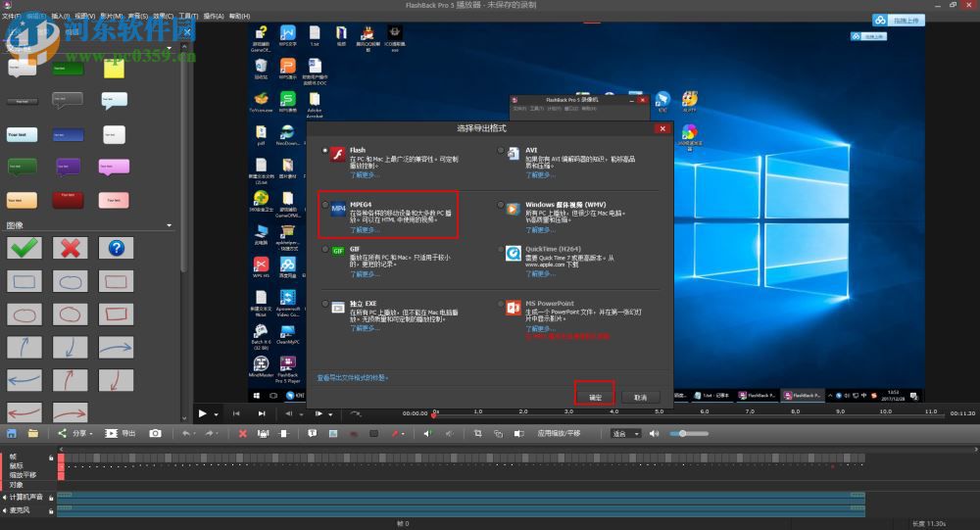Collapse the 图像 section dropdown arrow
This screenshot has width=980, height=530.
click(169, 225)
